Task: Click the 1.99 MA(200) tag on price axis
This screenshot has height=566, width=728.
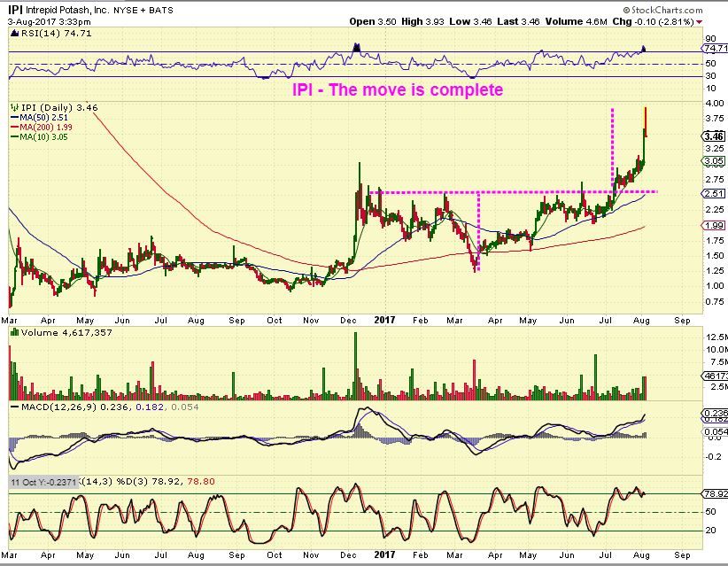Action: click(714, 225)
